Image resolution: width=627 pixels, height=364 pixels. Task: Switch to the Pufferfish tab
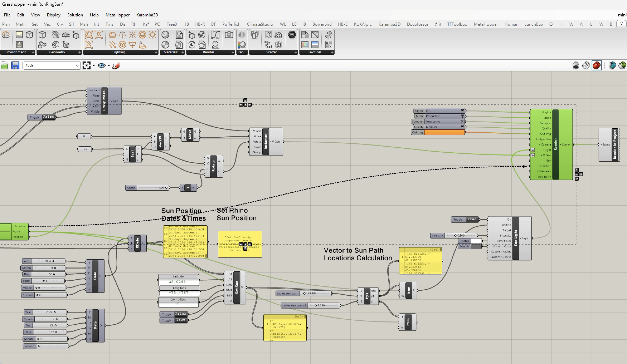[231, 24]
